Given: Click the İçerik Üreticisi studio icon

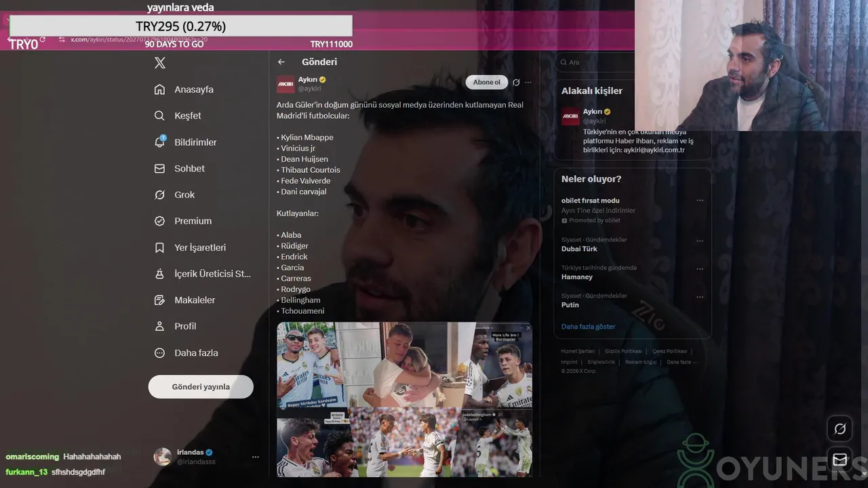Looking at the screenshot, I should [159, 274].
